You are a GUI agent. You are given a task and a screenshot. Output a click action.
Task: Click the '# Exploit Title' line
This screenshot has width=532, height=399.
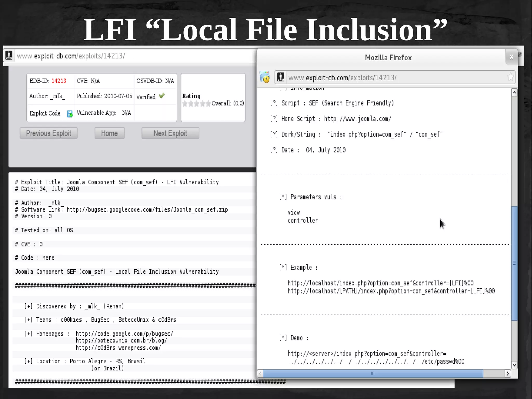117,182
